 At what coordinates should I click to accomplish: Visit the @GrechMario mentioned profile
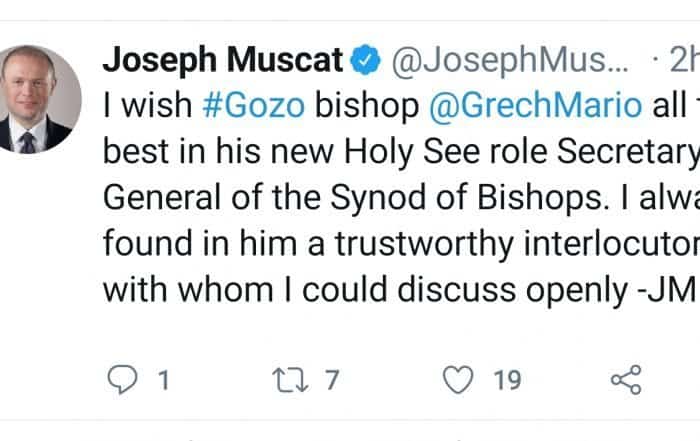pyautogui.click(x=536, y=106)
